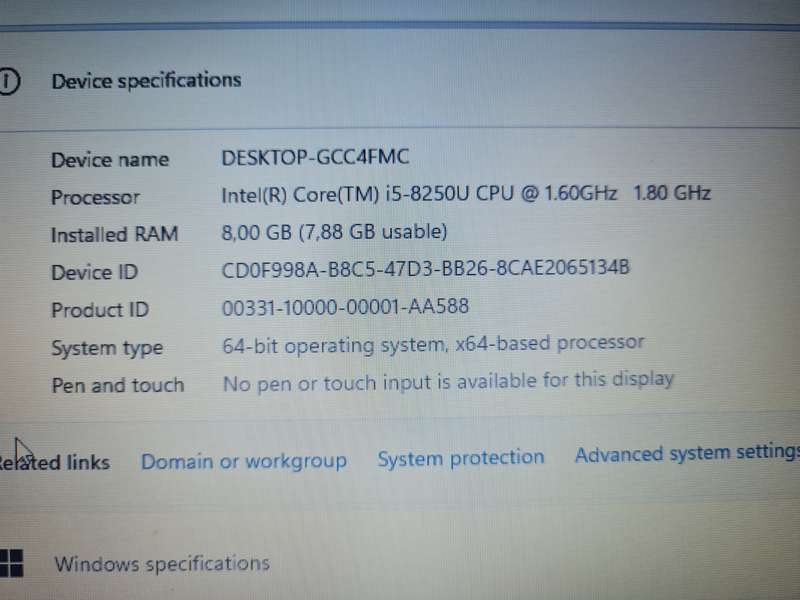The image size is (800, 600).
Task: Click the Device specifications info icon
Action: click(9, 81)
